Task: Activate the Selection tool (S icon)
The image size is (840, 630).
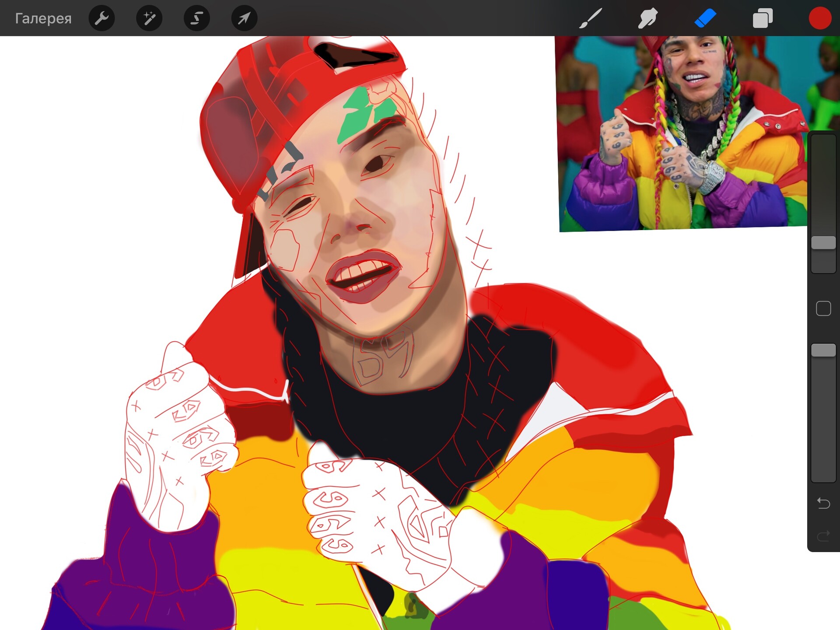Action: 197,18
